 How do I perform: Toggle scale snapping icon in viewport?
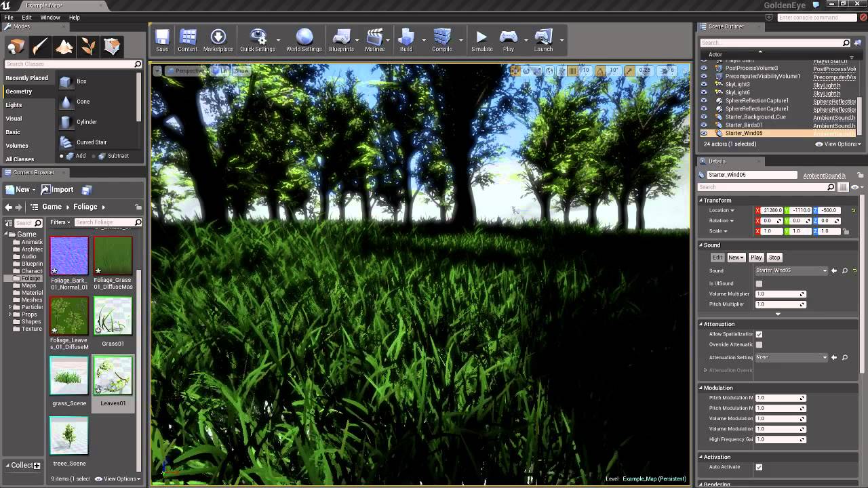(x=629, y=71)
